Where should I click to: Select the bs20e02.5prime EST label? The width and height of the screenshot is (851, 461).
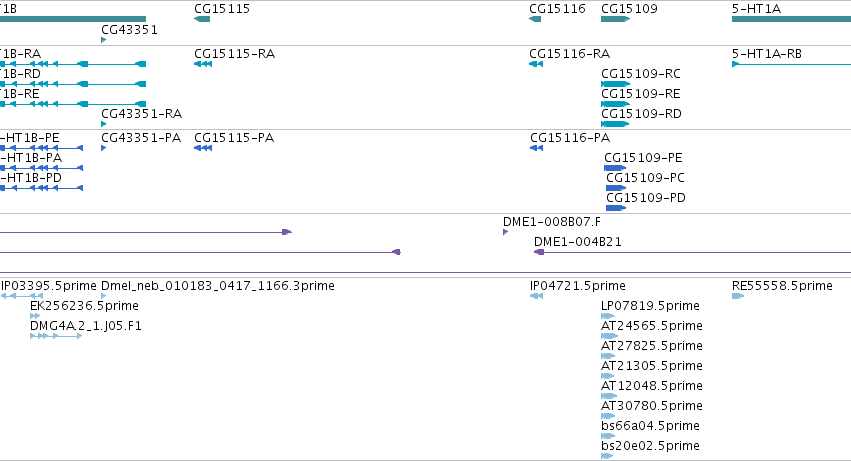tap(650, 447)
